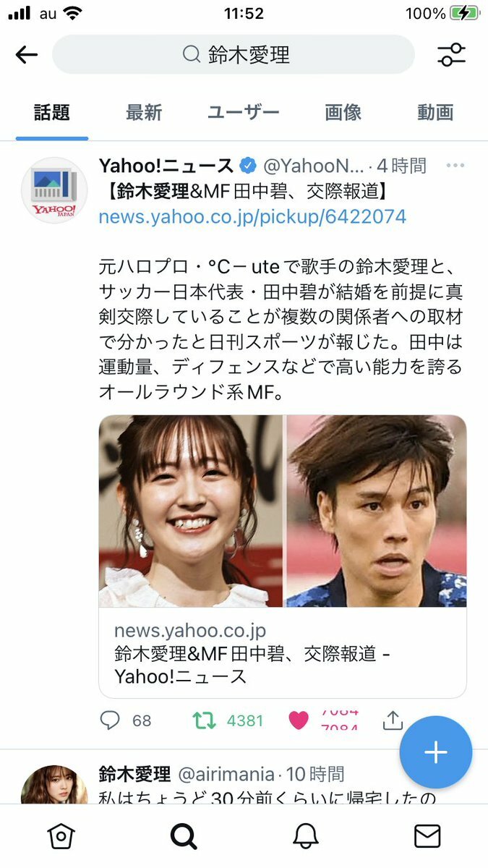Open the article preview card image
Image resolution: width=488 pixels, height=868 pixels.
pyautogui.click(x=283, y=511)
